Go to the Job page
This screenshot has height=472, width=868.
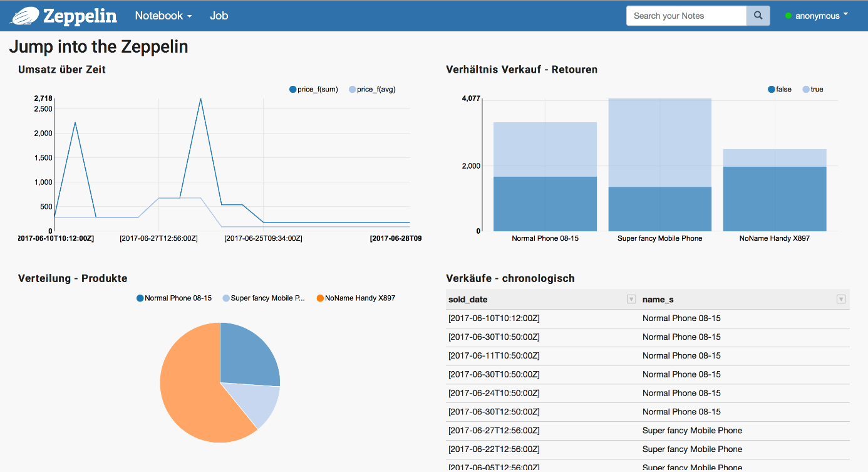219,16
